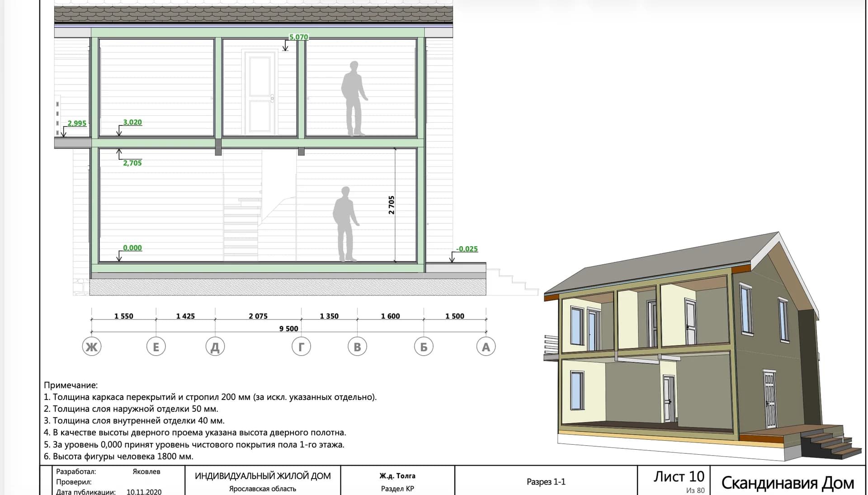The width and height of the screenshot is (868, 495).
Task: Click grid axis marker Б
Action: [424, 347]
